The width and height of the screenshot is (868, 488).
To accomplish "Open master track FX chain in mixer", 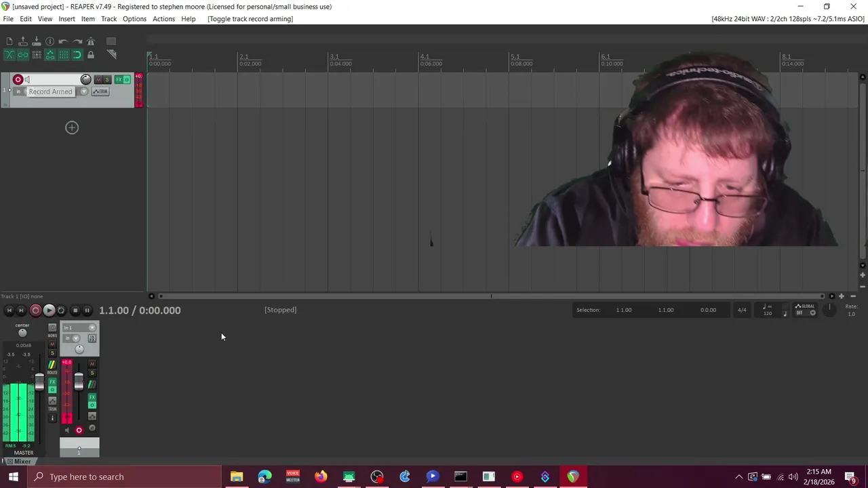I will [52, 382].
